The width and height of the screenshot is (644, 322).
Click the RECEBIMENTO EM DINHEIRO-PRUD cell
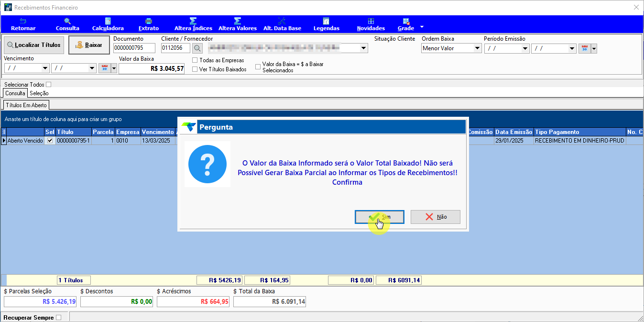pyautogui.click(x=579, y=141)
